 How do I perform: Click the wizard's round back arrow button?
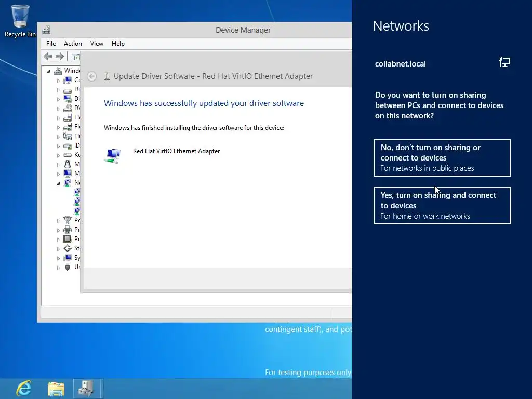[x=91, y=76]
